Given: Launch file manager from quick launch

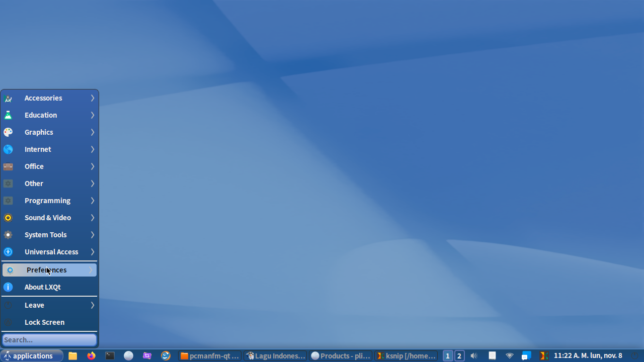Looking at the screenshot, I should click(73, 356).
